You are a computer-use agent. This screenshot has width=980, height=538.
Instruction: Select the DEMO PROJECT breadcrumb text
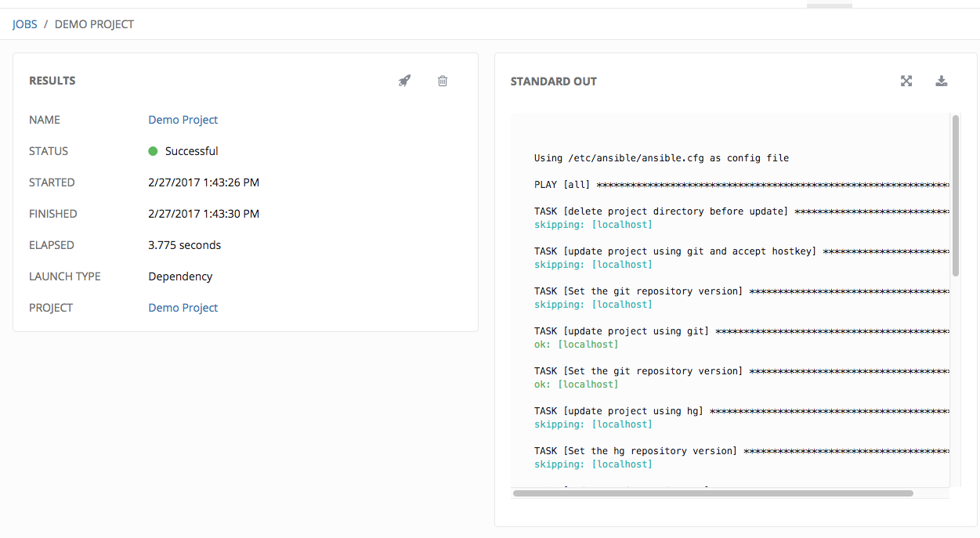(94, 24)
